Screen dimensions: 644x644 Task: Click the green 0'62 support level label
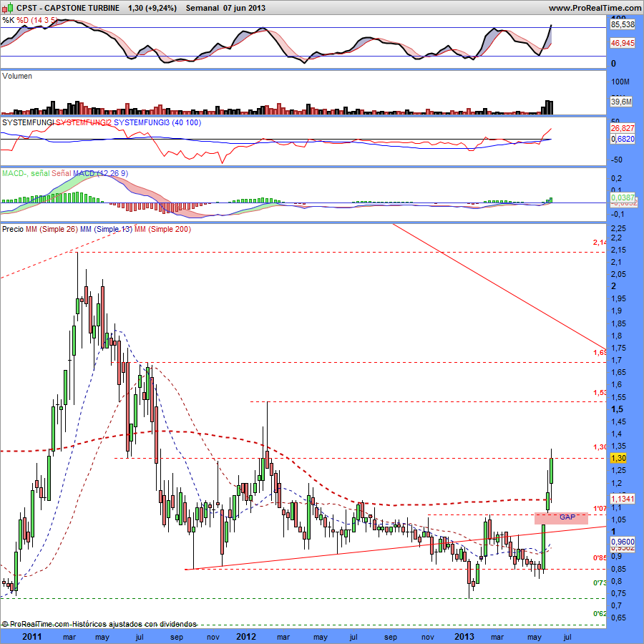(x=600, y=614)
